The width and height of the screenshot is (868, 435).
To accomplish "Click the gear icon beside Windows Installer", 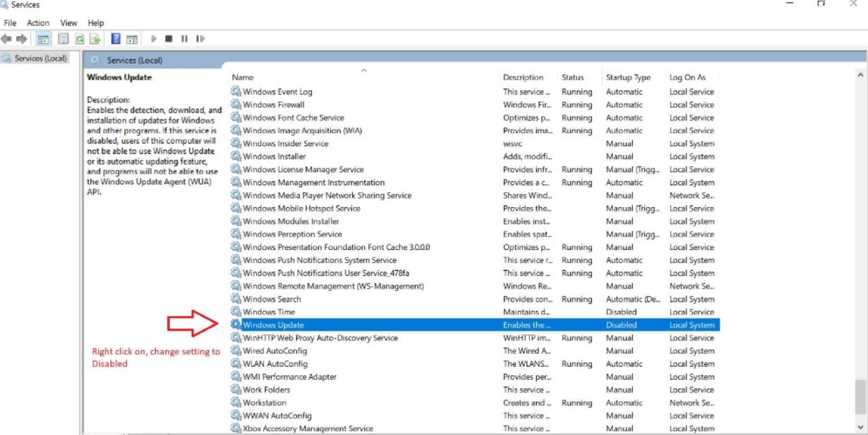I will 235,156.
